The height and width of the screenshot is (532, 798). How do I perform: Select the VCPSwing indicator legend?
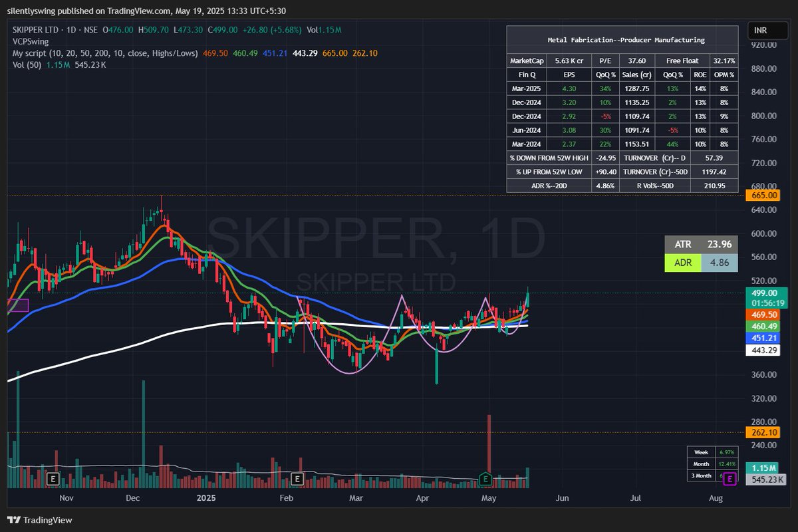[31, 41]
